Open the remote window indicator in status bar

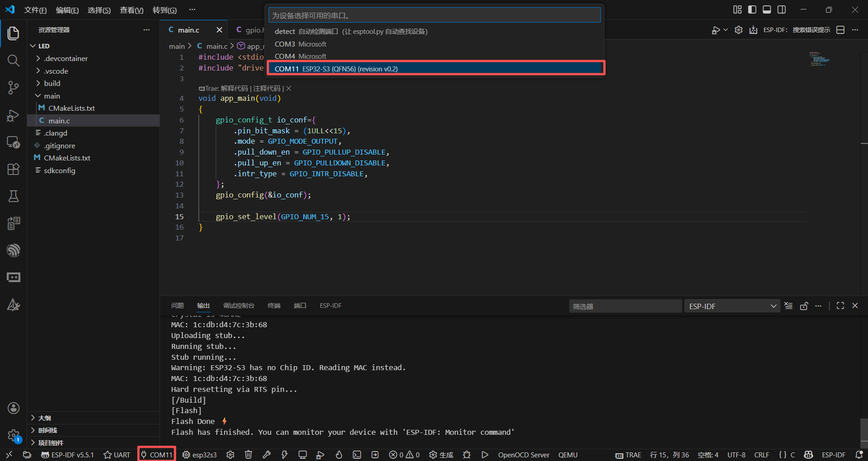pos(9,455)
